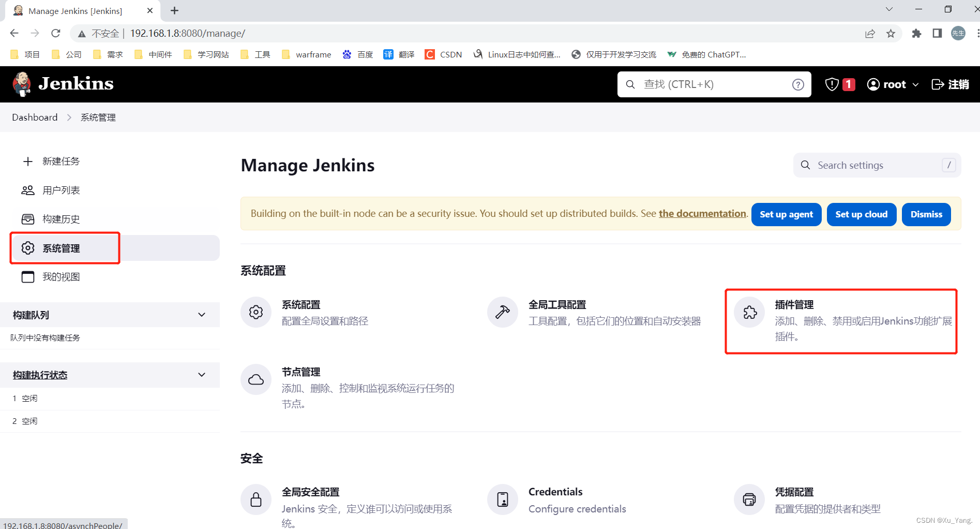Click the Set up cloud button
Screen dimensions: 980x529
click(x=862, y=214)
